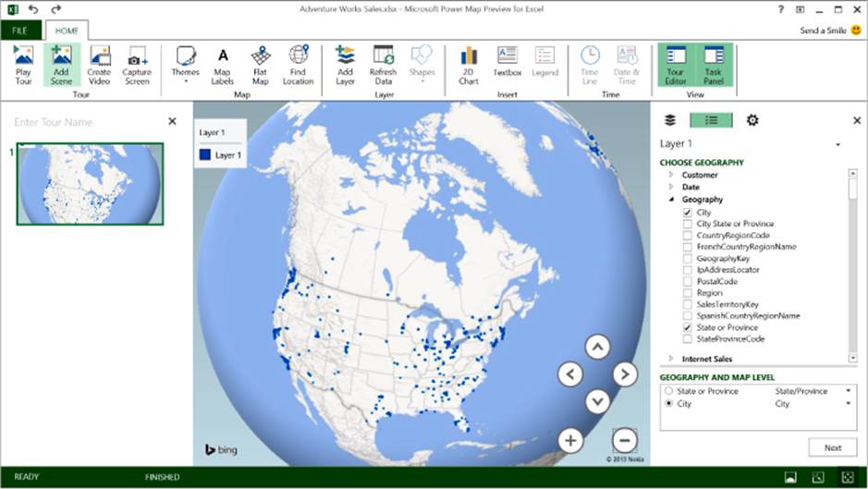868x489 pixels.
Task: Capture Screen of the current map
Action: click(137, 66)
